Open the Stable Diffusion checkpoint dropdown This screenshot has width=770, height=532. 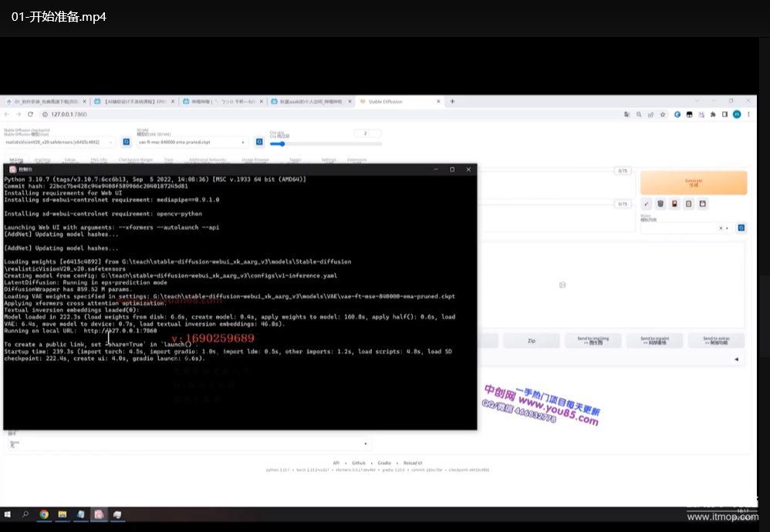point(59,143)
